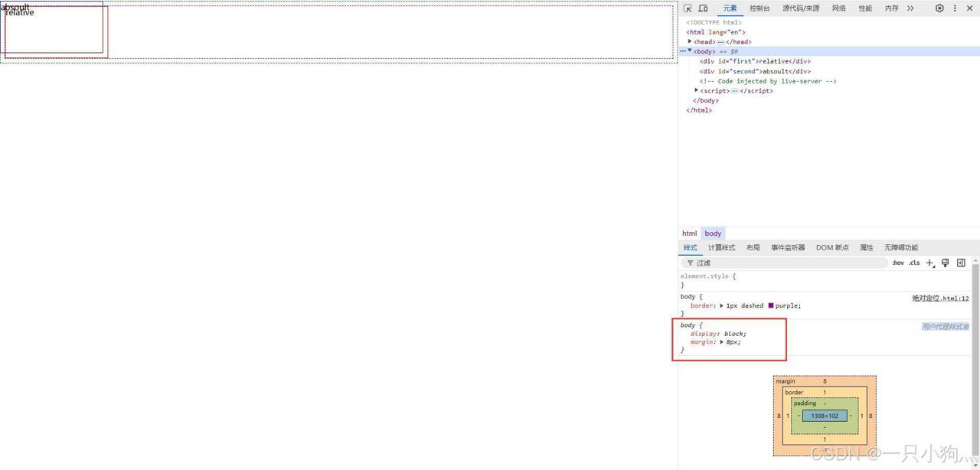Viewport: 980px width, 470px height.
Task: Switch to the 元素 tab
Action: (730, 8)
